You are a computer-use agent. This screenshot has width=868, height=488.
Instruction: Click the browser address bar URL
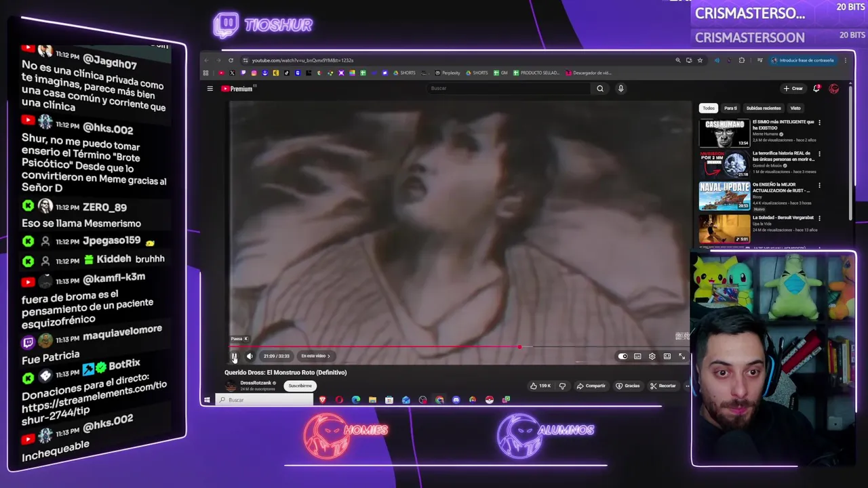point(302,60)
